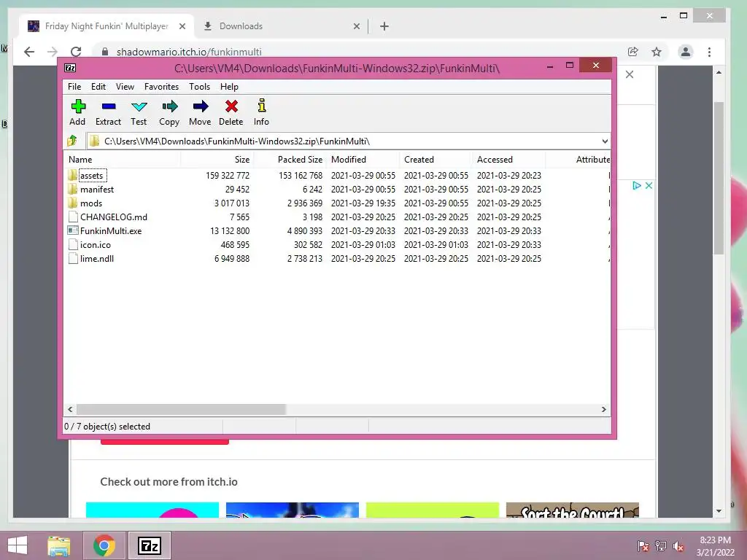The height and width of the screenshot is (560, 747).
Task: Click the size value 159 322 772
Action: point(228,176)
